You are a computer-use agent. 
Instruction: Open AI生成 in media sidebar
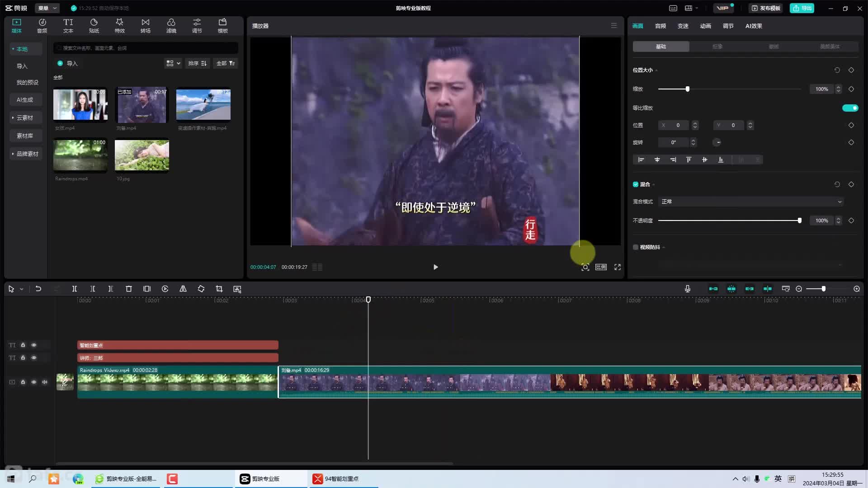click(x=25, y=100)
